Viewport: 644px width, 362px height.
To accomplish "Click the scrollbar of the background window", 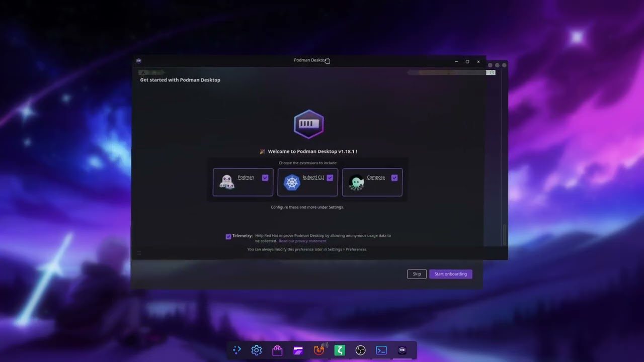I will 505,235.
